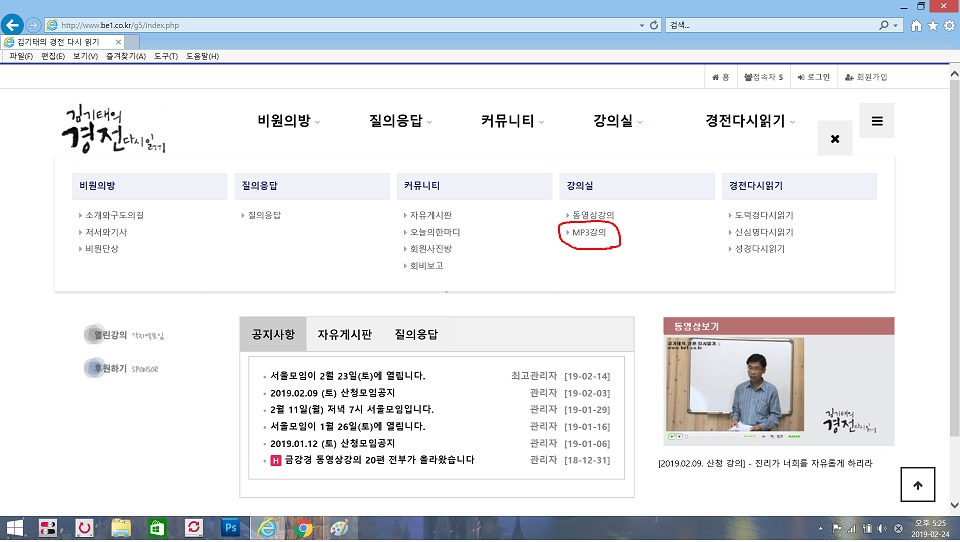Open the 열린강의 sidebar link

click(x=124, y=334)
